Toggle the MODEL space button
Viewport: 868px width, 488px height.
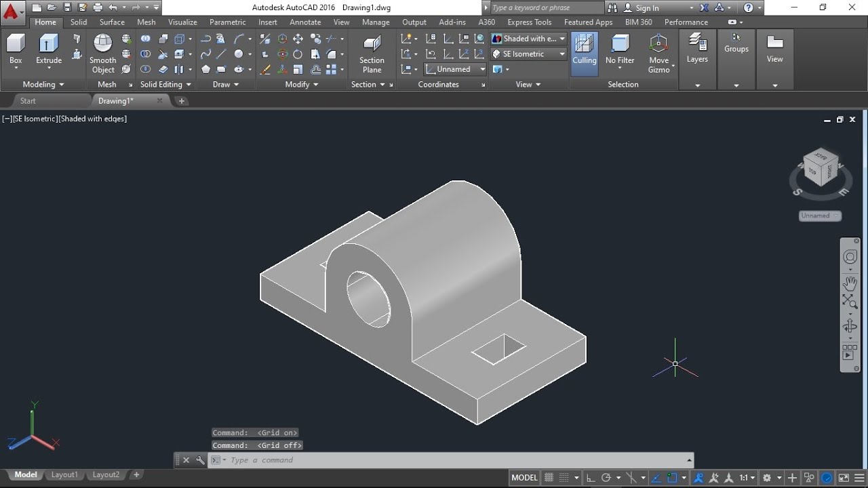point(524,478)
